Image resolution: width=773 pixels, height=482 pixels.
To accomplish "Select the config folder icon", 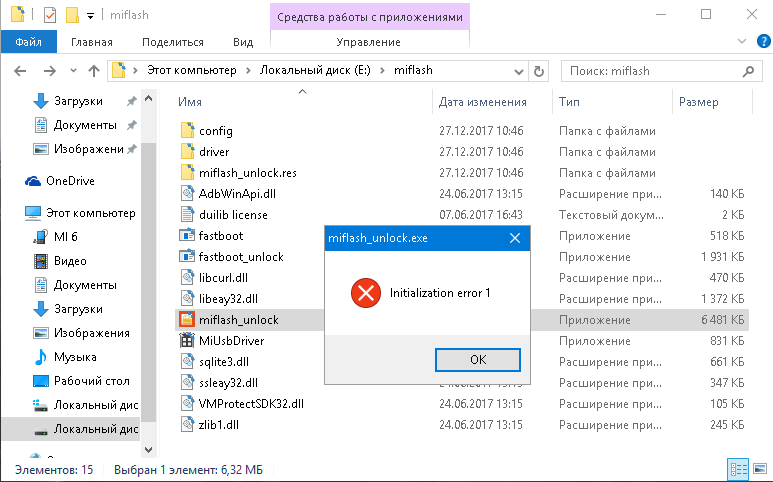I will [x=186, y=131].
